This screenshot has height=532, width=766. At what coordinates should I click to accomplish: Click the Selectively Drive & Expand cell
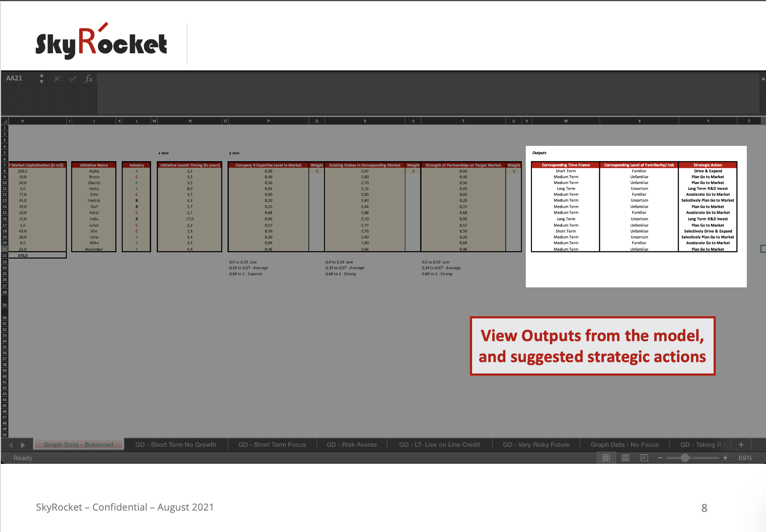pos(708,231)
